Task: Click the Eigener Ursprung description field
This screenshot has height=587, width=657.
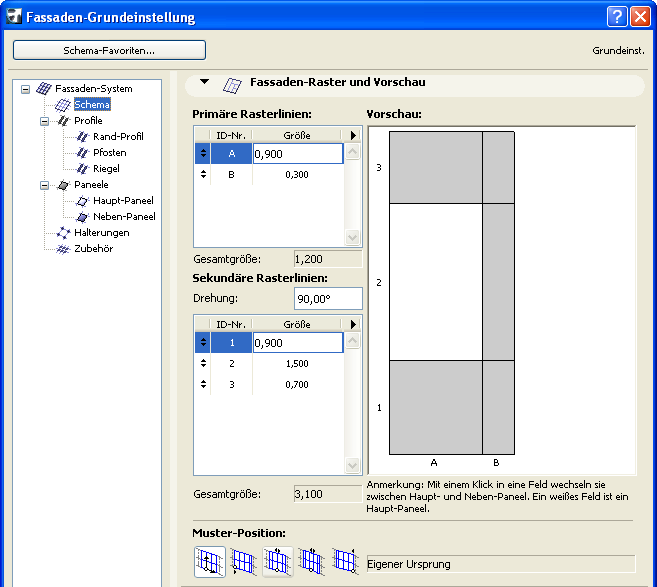Action: point(501,564)
